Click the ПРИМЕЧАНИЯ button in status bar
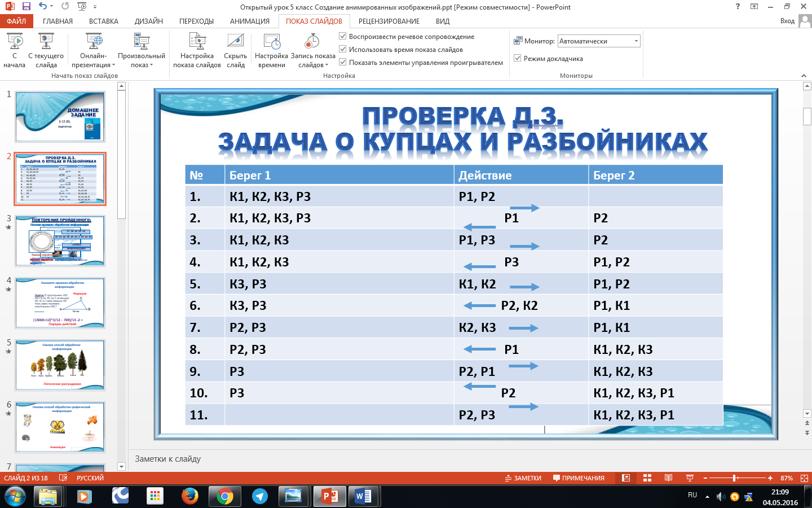The image size is (812, 508). (x=579, y=478)
